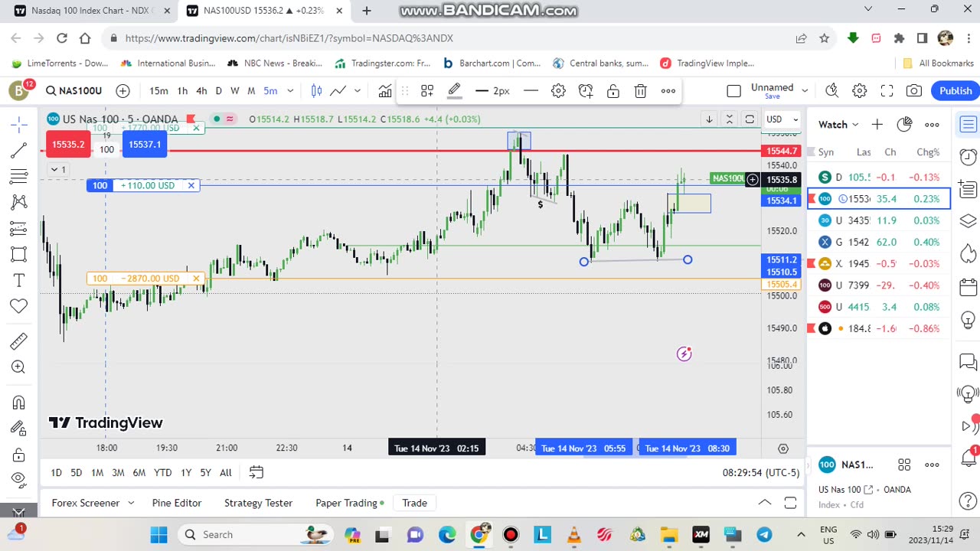Open quick search magnifier icon
The image size is (980, 551).
point(832,91)
